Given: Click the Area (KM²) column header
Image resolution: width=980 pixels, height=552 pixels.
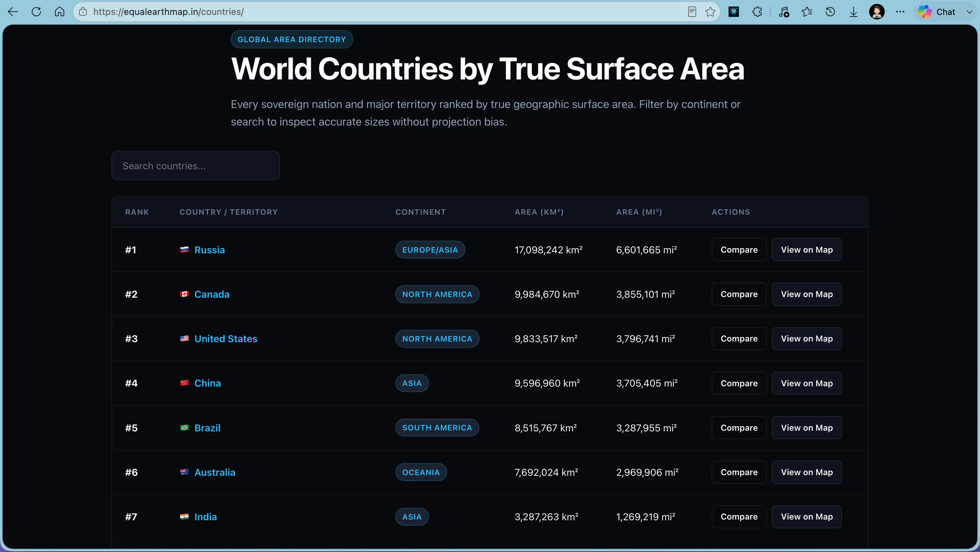Looking at the screenshot, I should click(x=539, y=212).
